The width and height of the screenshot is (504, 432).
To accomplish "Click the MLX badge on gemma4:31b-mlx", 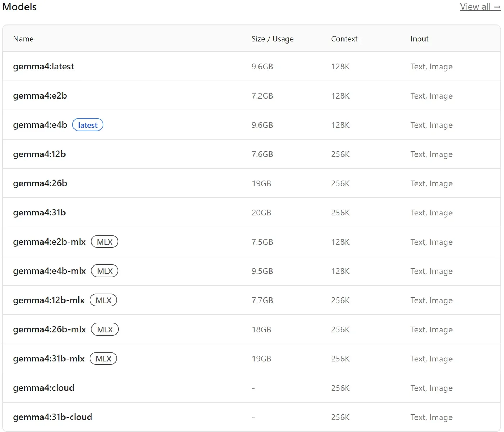I will (103, 359).
